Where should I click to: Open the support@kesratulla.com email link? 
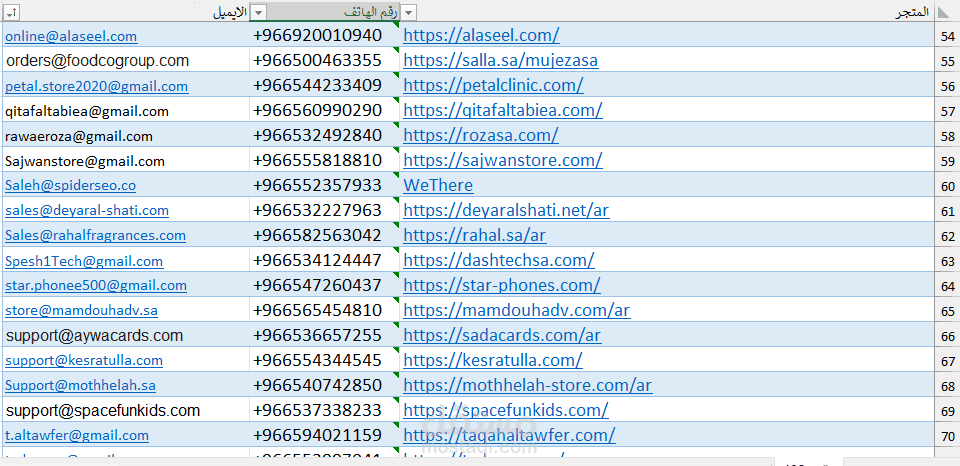tap(84, 360)
